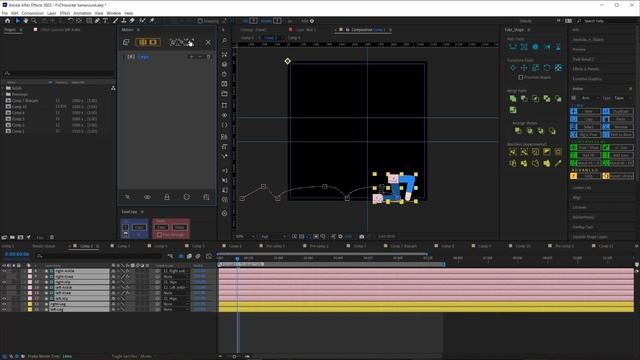This screenshot has height=360, width=640.
Task: Toggle the checkbox under Transform Tools
Action: (x=520, y=77)
